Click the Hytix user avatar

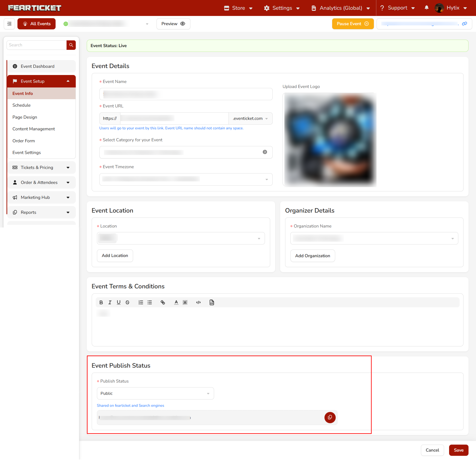point(439,8)
